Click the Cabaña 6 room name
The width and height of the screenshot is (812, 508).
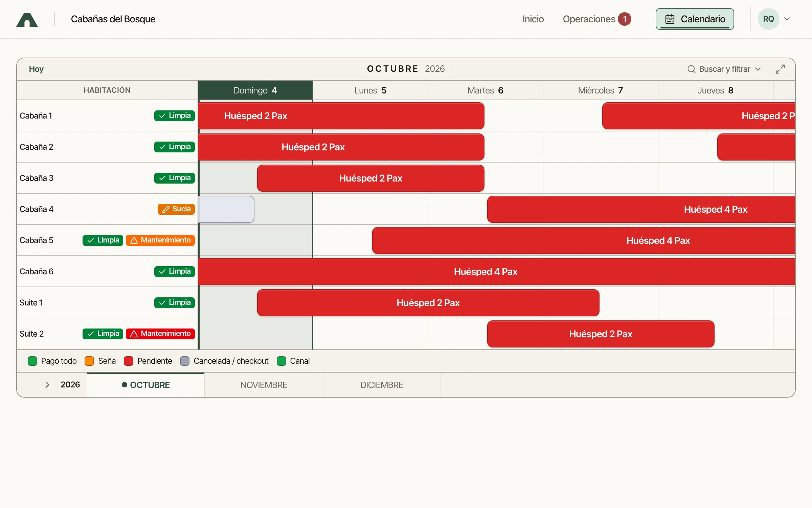pos(37,272)
